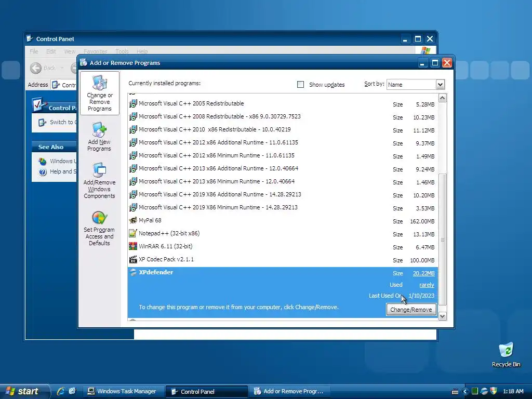The image size is (532, 399).
Task: Click the Visual C++ 2010 x86 Redistributable icon
Action: pos(133,129)
